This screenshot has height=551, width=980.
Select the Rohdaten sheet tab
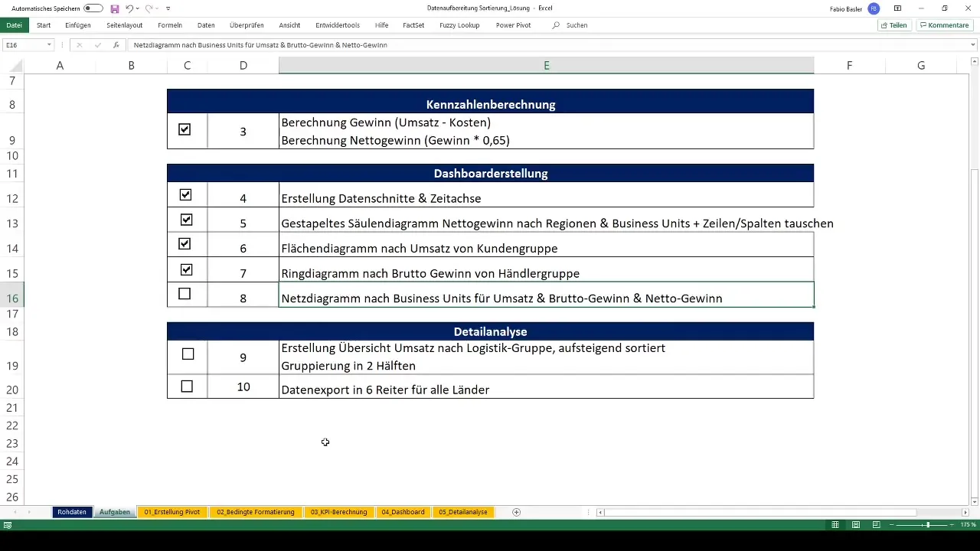click(x=72, y=512)
